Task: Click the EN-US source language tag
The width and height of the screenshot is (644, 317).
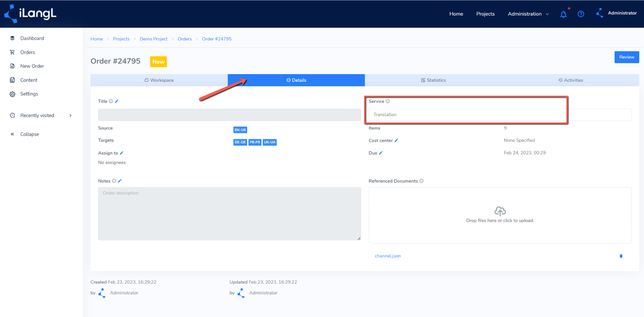Action: (x=240, y=130)
